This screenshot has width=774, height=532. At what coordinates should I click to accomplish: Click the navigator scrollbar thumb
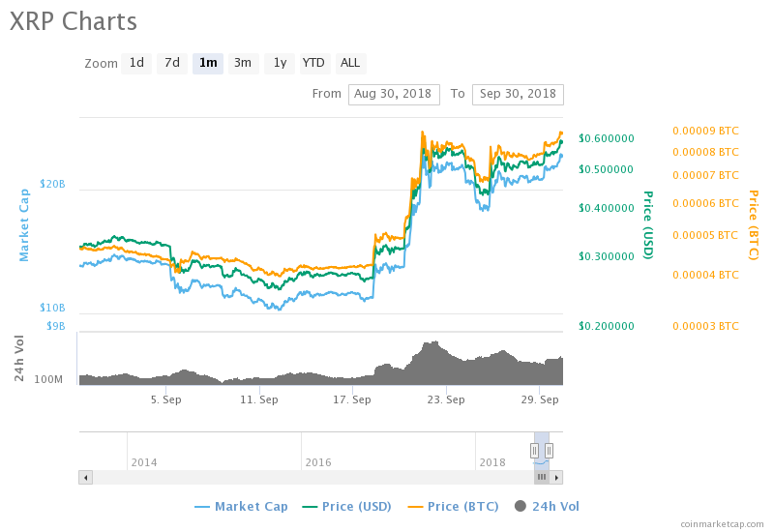click(542, 477)
